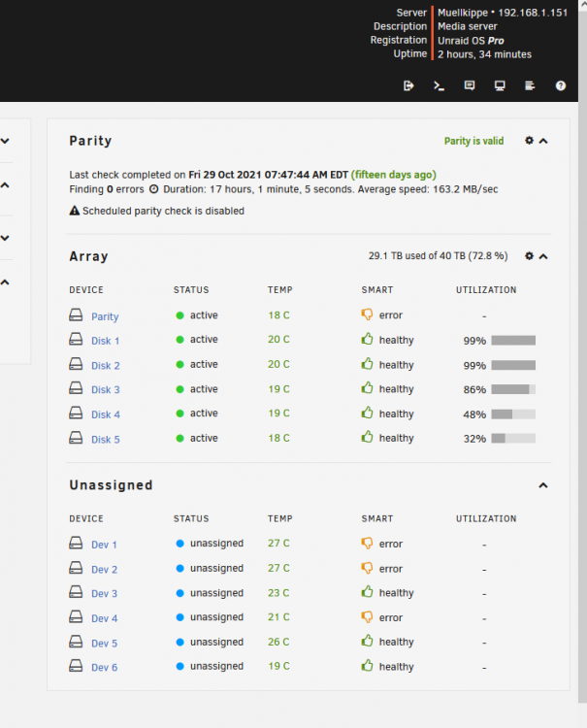The height and width of the screenshot is (728, 587).
Task: Click the Dev 6 drive icon
Action: pyautogui.click(x=76, y=666)
